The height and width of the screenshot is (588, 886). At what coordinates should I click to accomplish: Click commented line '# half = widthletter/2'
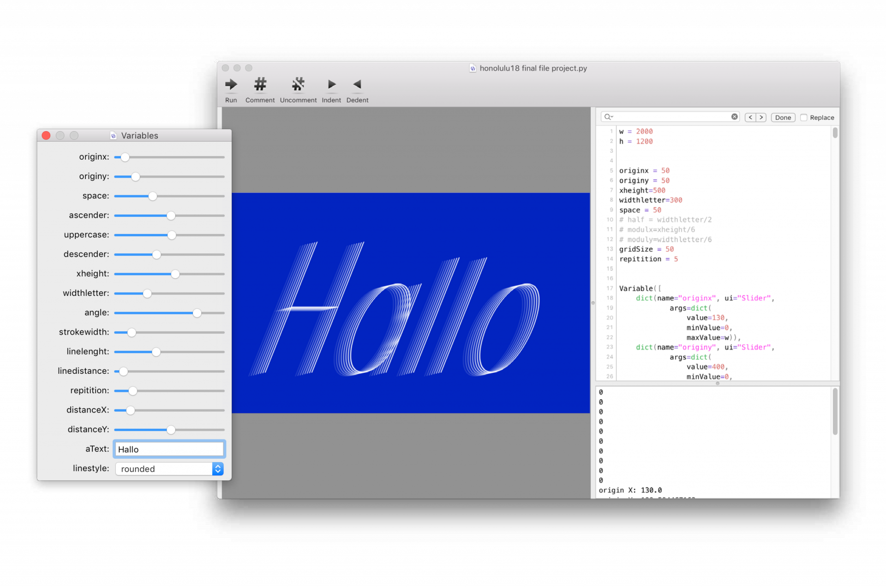click(x=665, y=220)
